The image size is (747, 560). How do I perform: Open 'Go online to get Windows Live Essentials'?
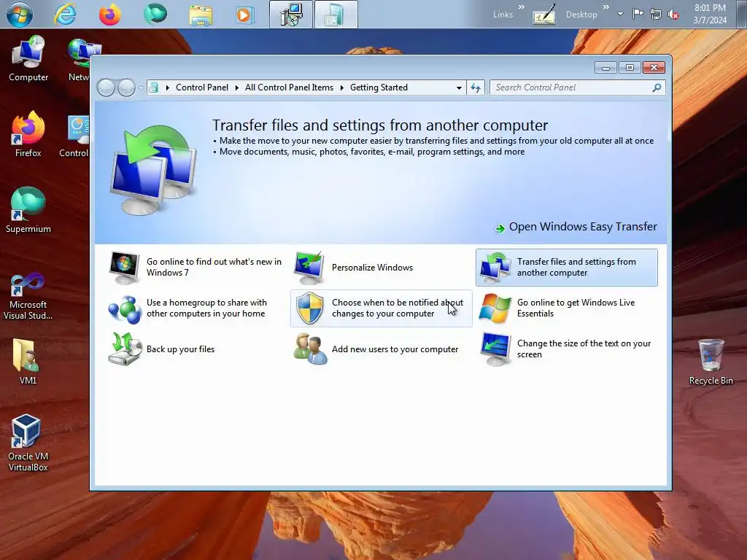[x=576, y=308]
